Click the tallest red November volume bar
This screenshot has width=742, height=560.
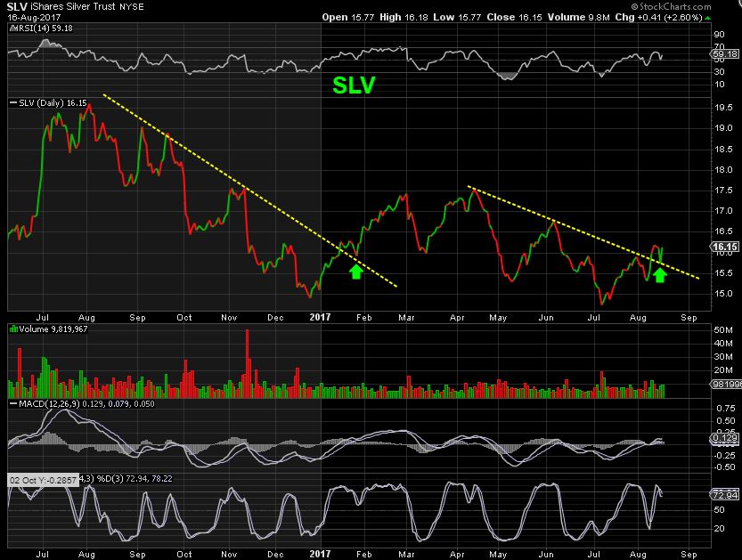pyautogui.click(x=247, y=363)
